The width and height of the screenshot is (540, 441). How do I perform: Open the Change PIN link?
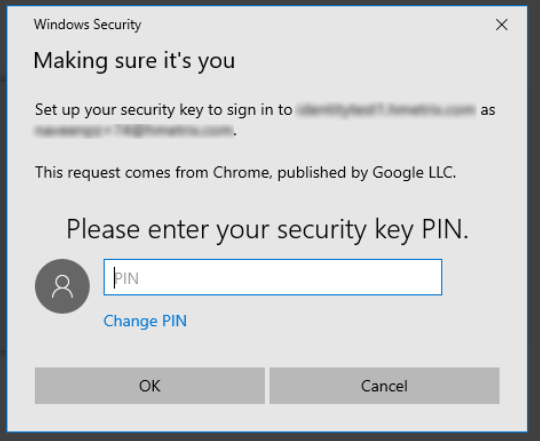(x=145, y=321)
